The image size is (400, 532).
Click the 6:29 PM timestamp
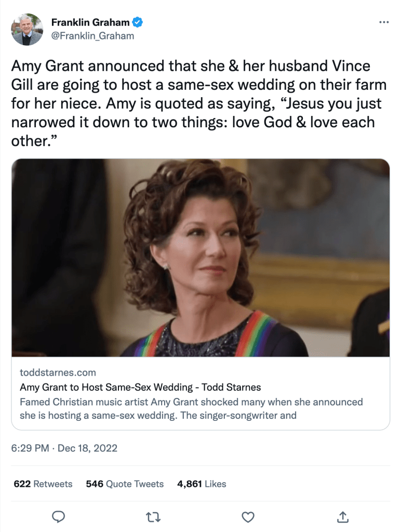[x=30, y=448]
